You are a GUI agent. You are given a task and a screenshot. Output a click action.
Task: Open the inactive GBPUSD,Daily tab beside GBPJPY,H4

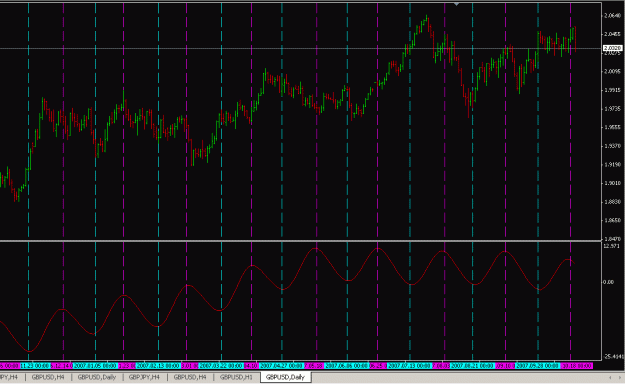[x=96, y=377]
